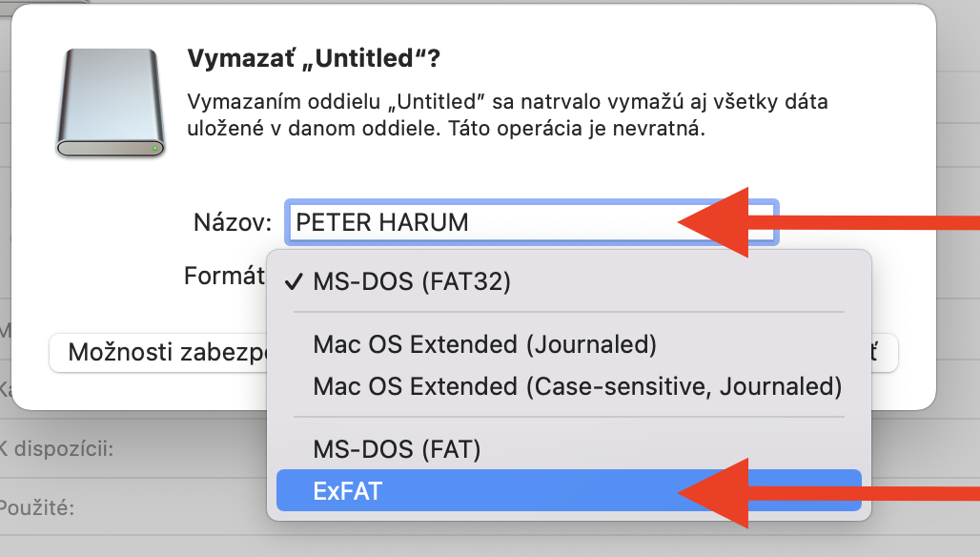Image resolution: width=980 pixels, height=557 pixels.
Task: Click the Použité row label
Action: point(38,507)
